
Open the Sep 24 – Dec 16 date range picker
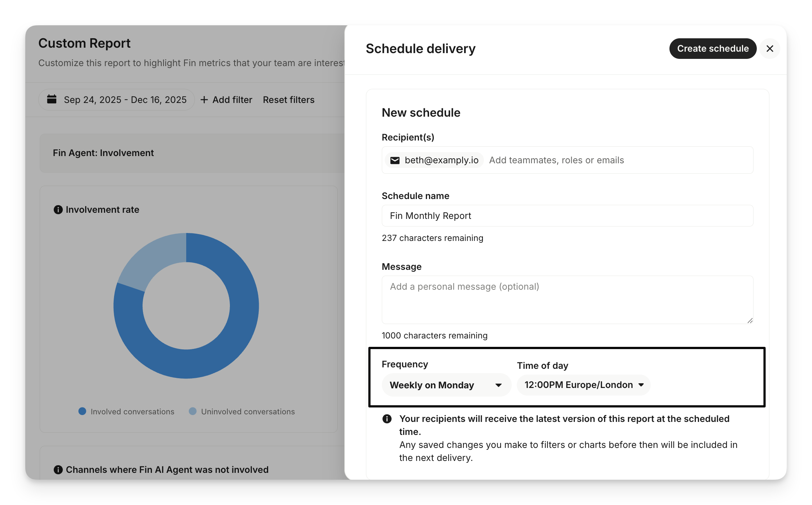pyautogui.click(x=125, y=100)
